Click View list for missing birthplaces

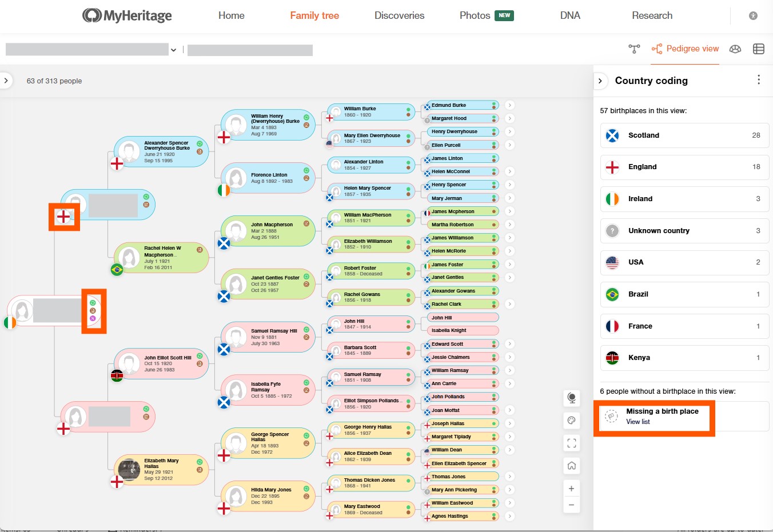point(638,422)
